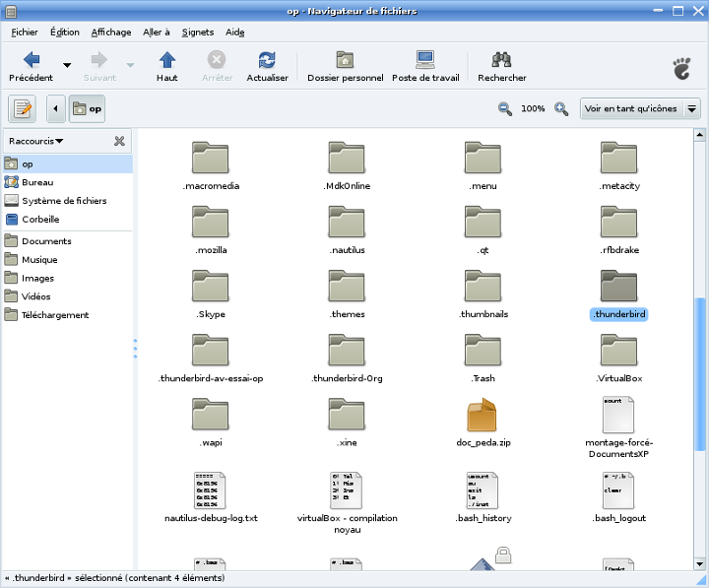Select the .bash_history file
Viewport: 709px width, 588px height.
coord(482,490)
